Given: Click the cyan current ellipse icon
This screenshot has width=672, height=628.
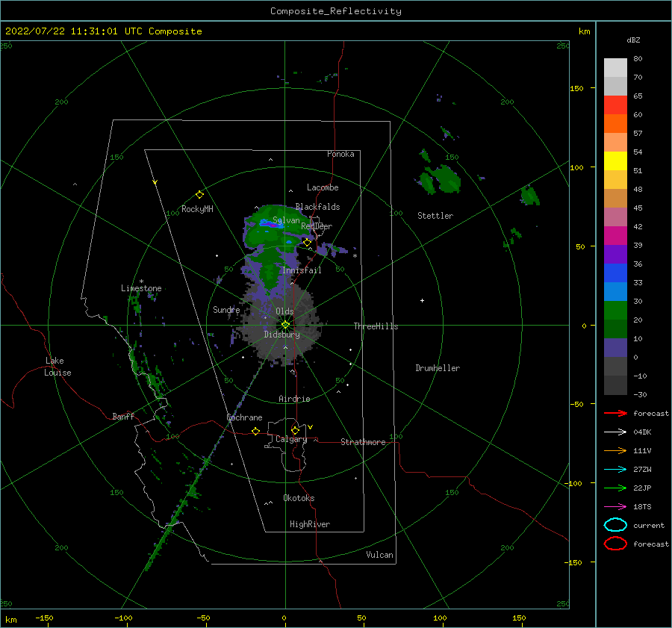Looking at the screenshot, I should (615, 525).
